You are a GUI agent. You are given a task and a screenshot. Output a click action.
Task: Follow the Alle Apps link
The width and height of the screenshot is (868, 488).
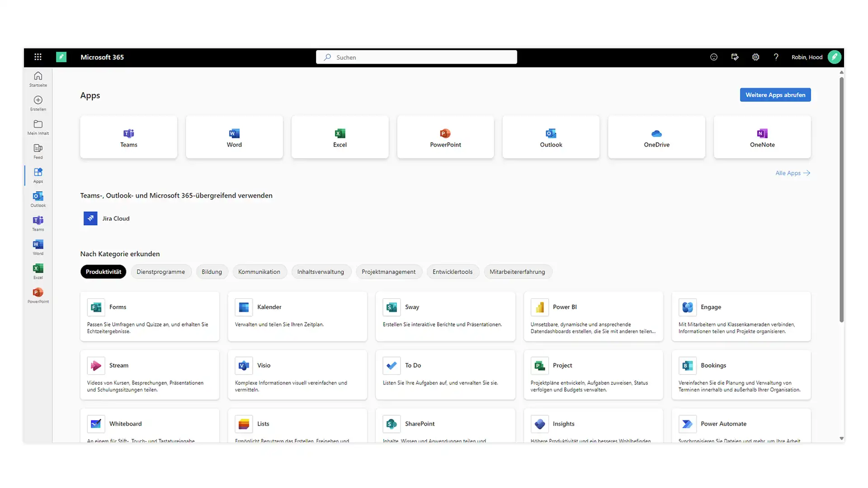(793, 173)
